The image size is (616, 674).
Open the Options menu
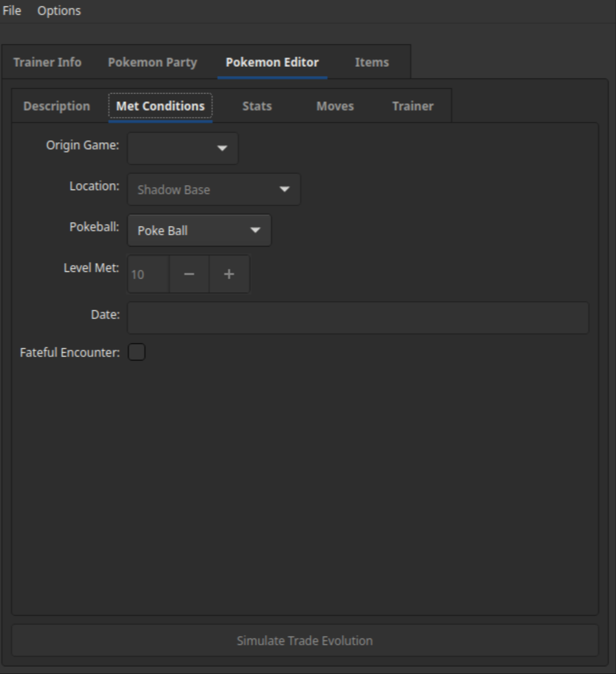(59, 11)
